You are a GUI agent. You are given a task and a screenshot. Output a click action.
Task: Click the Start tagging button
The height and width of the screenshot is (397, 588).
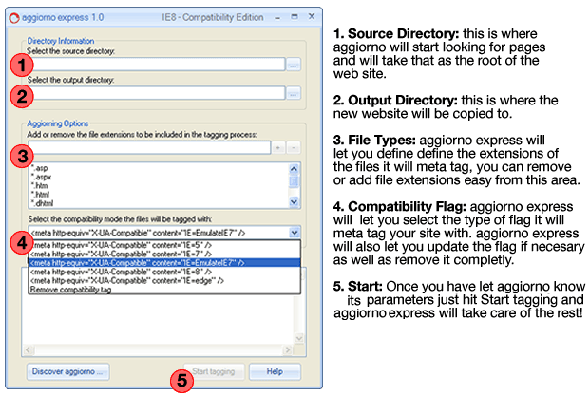pyautogui.click(x=214, y=372)
